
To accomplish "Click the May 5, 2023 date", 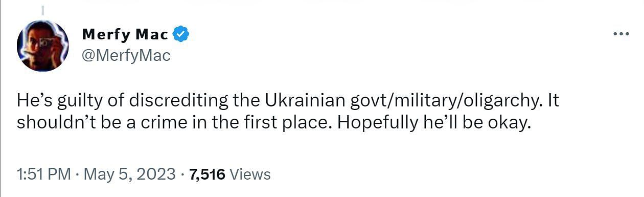I will pos(130,174).
